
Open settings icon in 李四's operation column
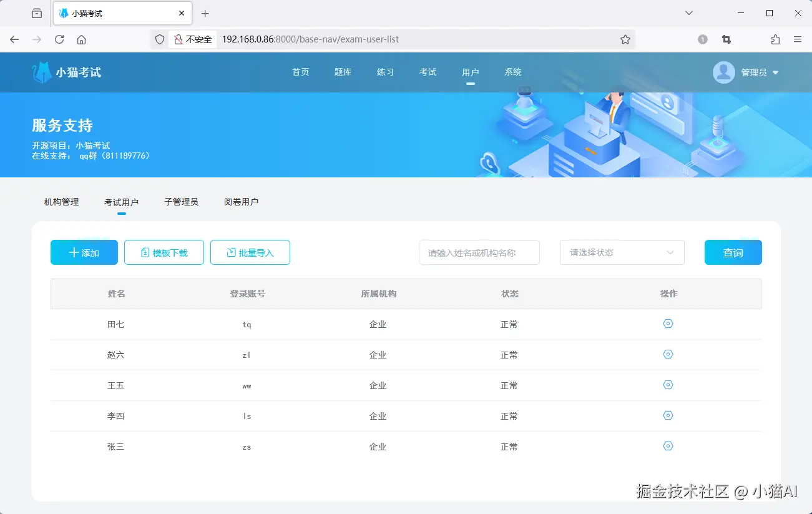click(668, 415)
